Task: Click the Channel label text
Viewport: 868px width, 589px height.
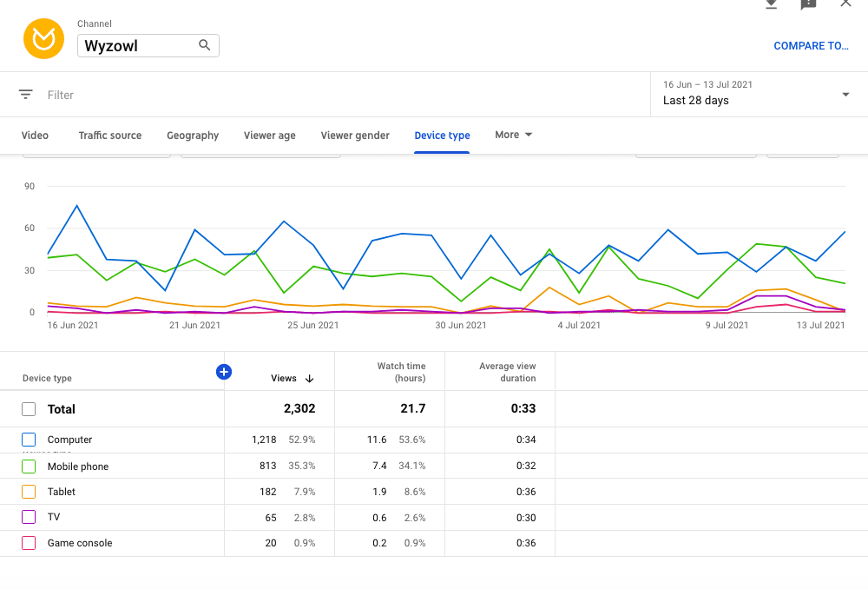Action: point(94,23)
